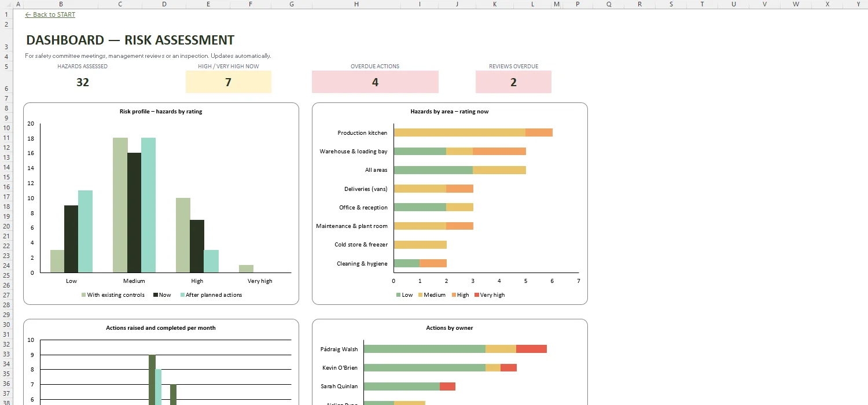Select row 1 header
The image size is (868, 405).
[x=6, y=14]
